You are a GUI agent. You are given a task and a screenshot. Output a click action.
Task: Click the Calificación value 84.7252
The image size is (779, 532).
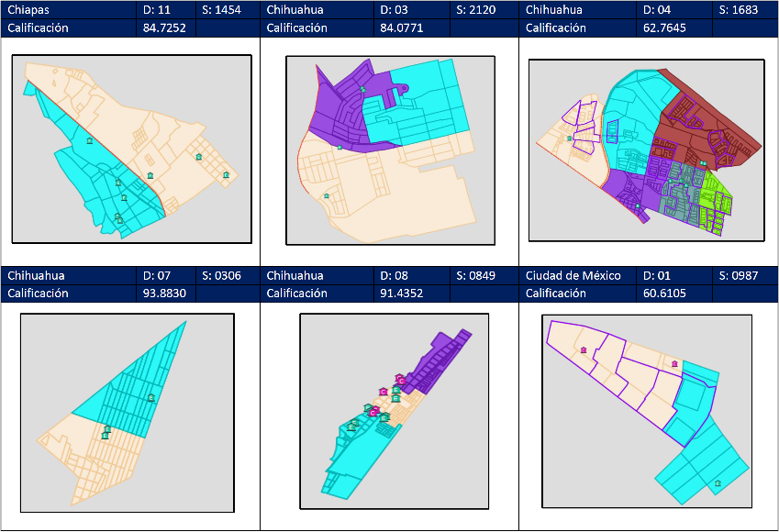165,28
